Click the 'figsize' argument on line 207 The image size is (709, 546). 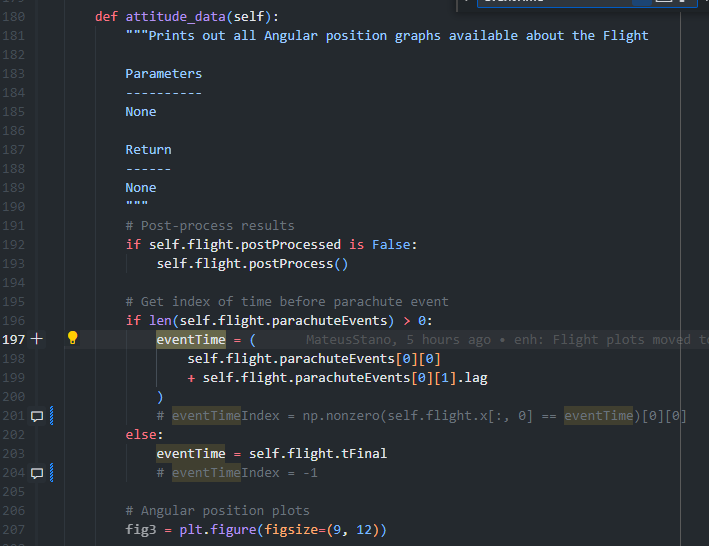point(291,529)
